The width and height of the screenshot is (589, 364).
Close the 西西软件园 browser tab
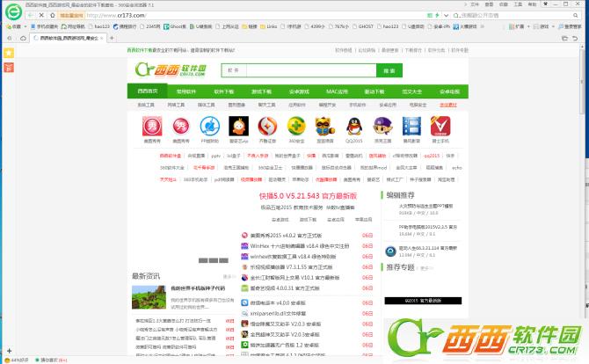click(x=101, y=39)
